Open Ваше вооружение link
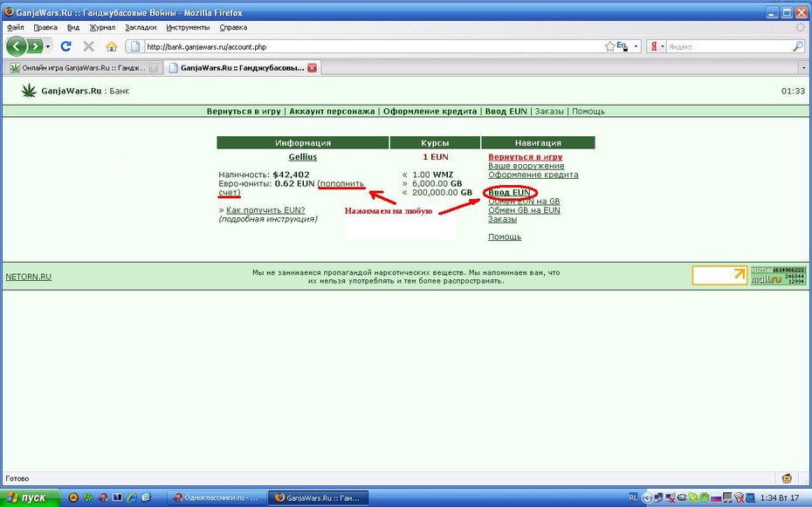812x507 pixels. [526, 166]
